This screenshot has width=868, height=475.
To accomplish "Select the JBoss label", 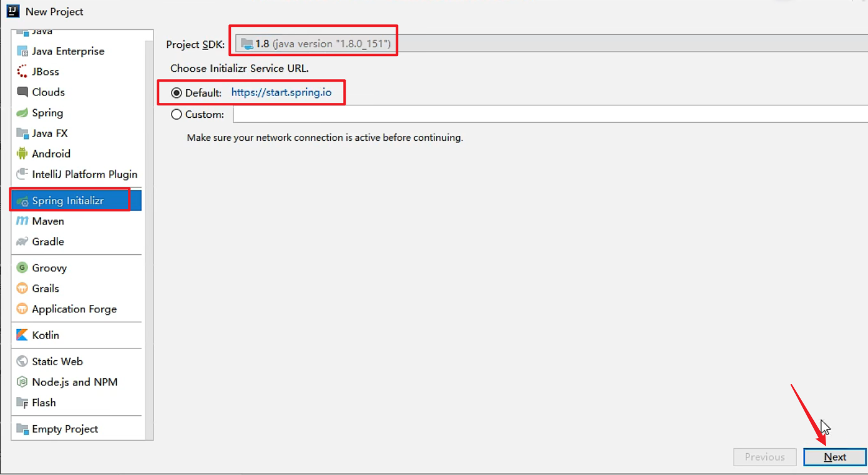I will tap(46, 72).
